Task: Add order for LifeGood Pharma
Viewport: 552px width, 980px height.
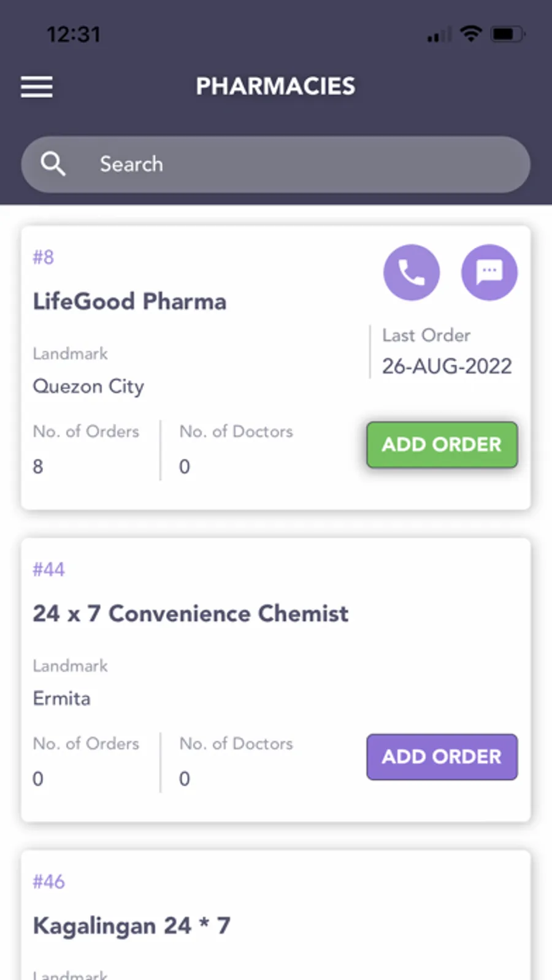Action: [x=442, y=445]
